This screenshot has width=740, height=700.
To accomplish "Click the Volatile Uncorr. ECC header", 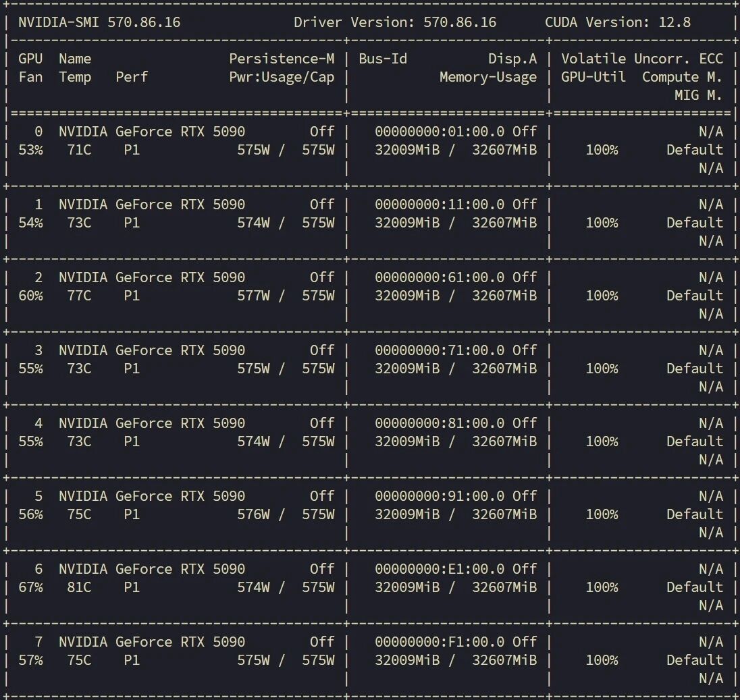I will point(641,59).
